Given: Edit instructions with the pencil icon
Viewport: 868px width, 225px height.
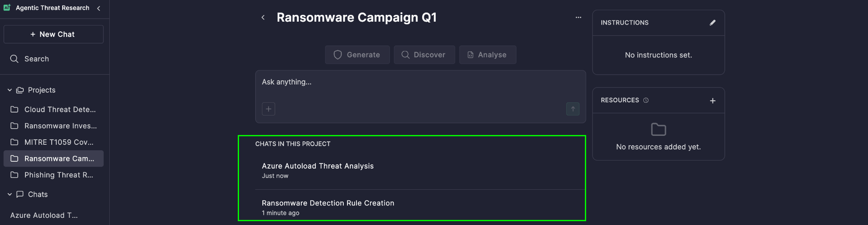Looking at the screenshot, I should point(712,22).
